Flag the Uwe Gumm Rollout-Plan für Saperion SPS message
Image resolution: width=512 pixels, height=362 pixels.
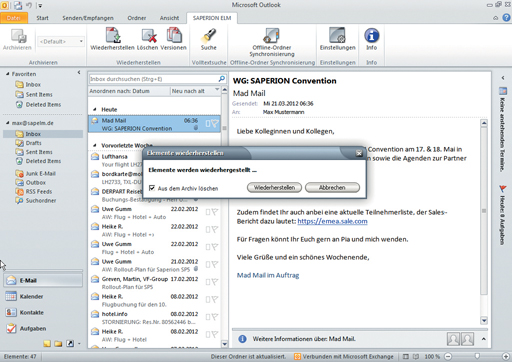pos(214,265)
